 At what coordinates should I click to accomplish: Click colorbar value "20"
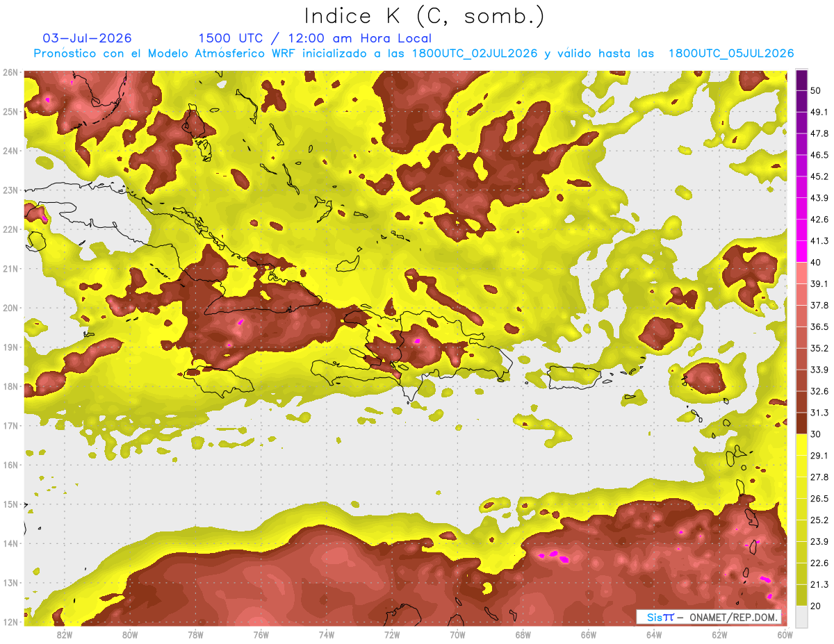816,606
